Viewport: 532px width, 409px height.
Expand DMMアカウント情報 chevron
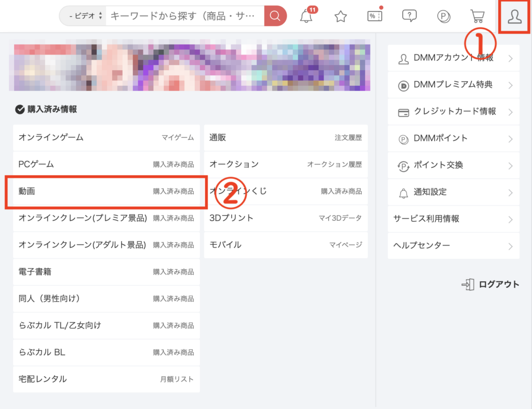pos(510,58)
